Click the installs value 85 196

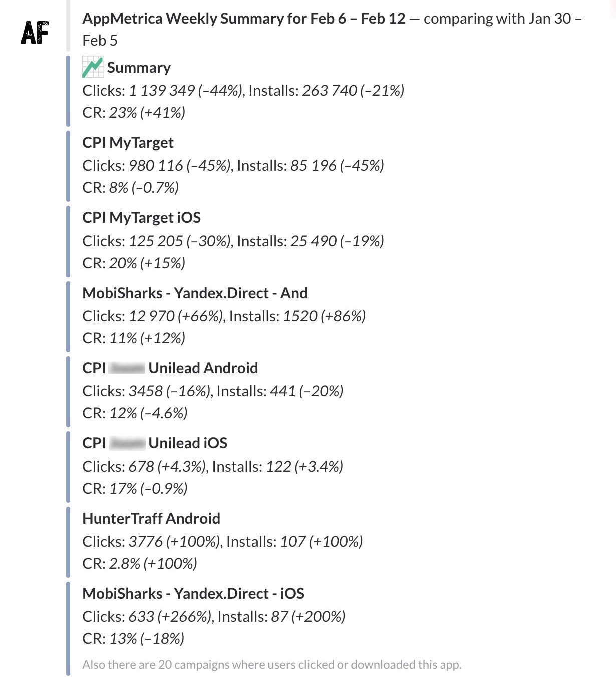313,166
